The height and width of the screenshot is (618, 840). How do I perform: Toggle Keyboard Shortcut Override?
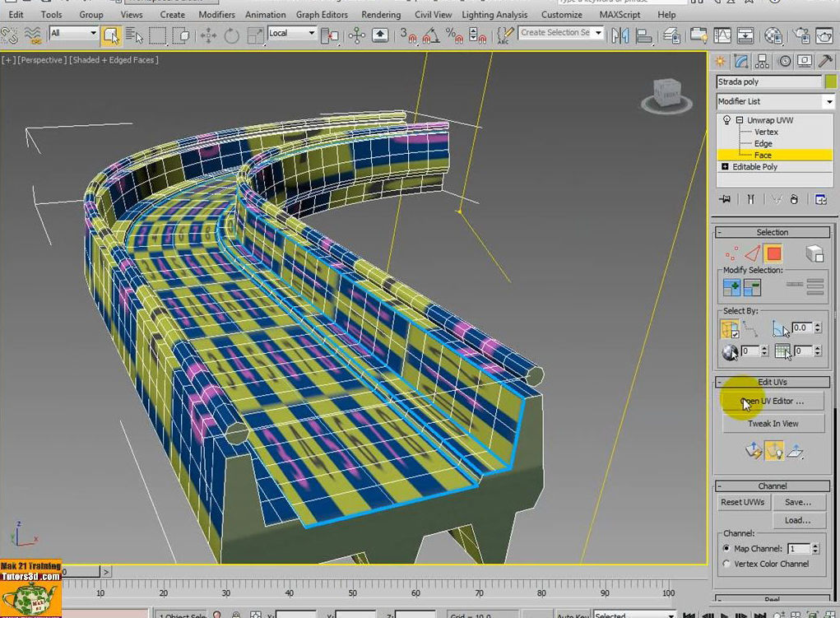coord(380,36)
